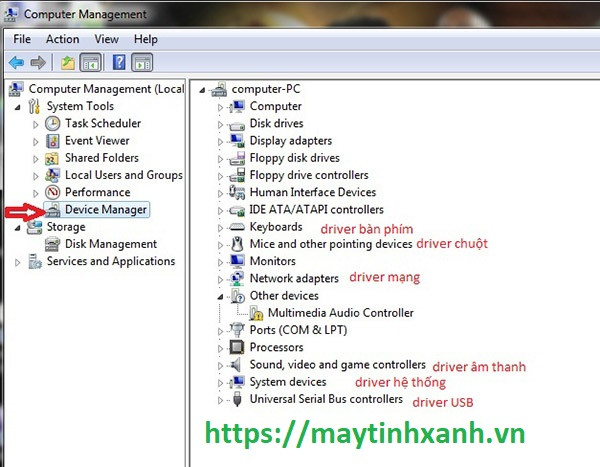
Task: Expand the Services and Applications arrow
Action: click(18, 263)
